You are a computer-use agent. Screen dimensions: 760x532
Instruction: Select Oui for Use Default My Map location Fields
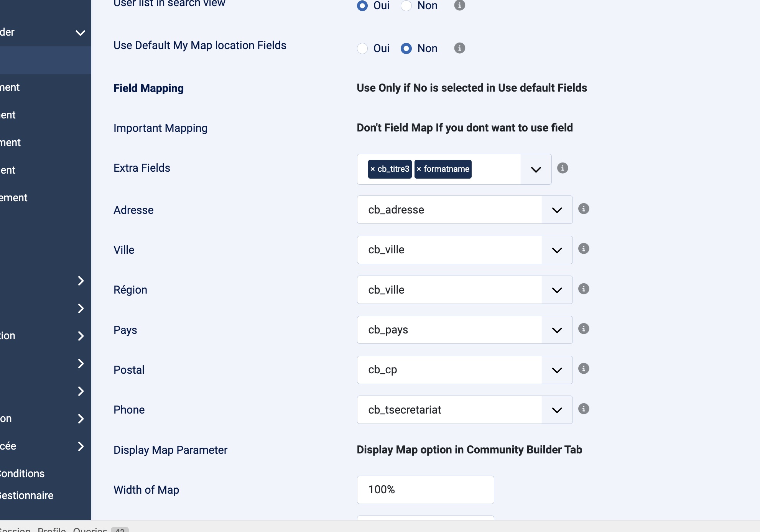pos(362,49)
